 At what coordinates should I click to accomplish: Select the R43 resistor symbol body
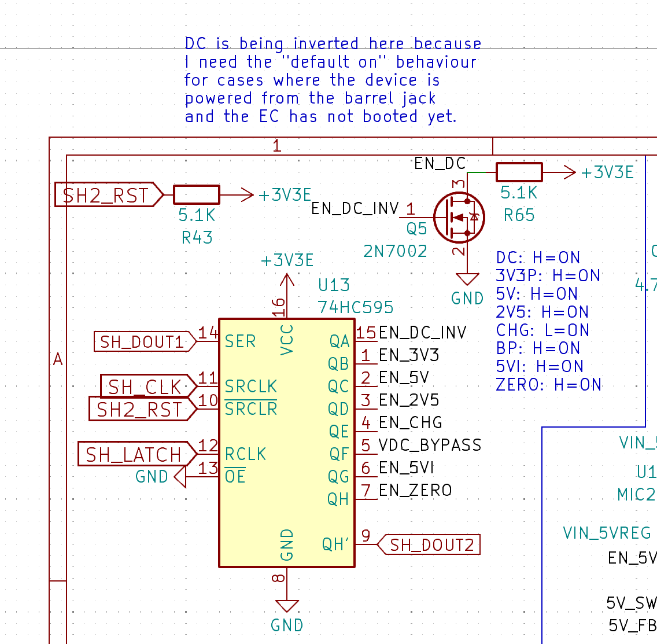coord(197,195)
